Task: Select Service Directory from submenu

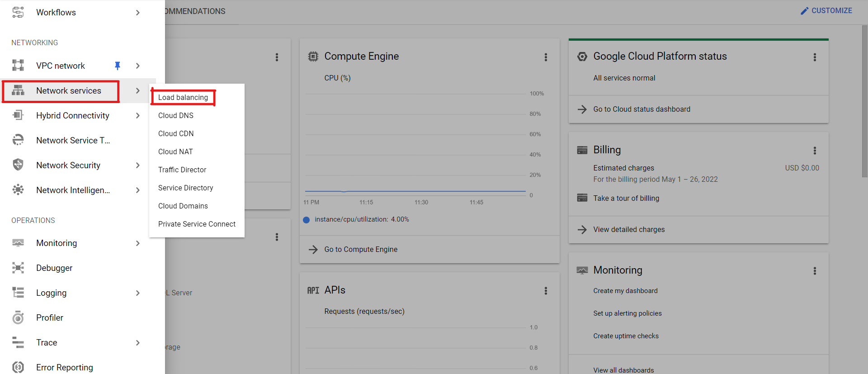Action: 197,188
